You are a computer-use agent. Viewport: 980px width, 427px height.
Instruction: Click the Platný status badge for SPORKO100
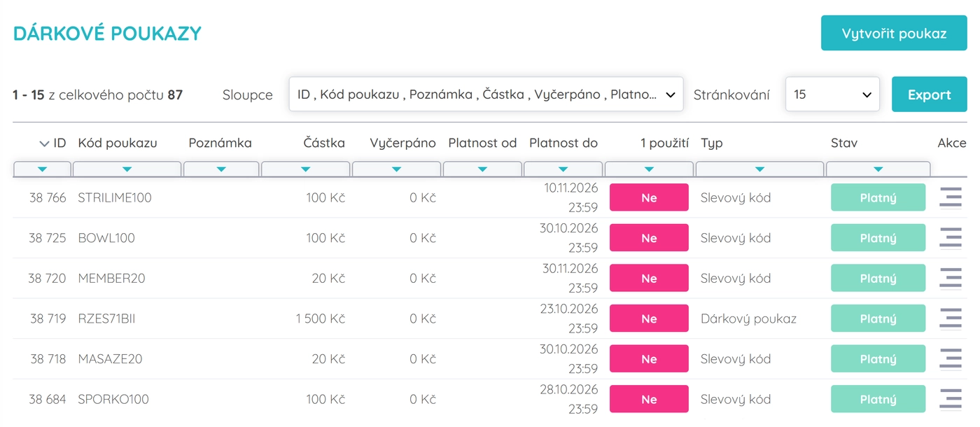pyautogui.click(x=878, y=399)
